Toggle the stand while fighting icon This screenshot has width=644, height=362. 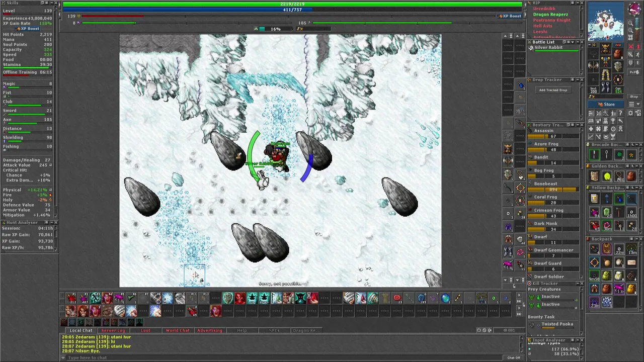(638, 47)
